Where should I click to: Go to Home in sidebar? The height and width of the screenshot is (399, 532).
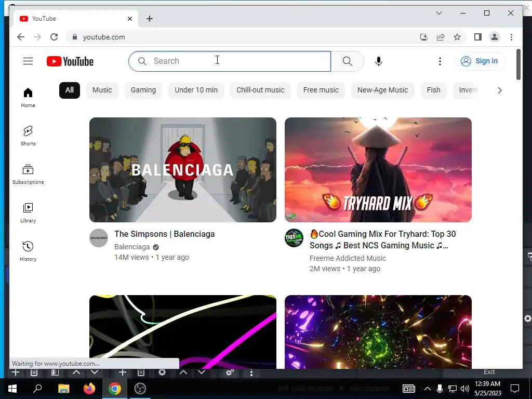(28, 98)
